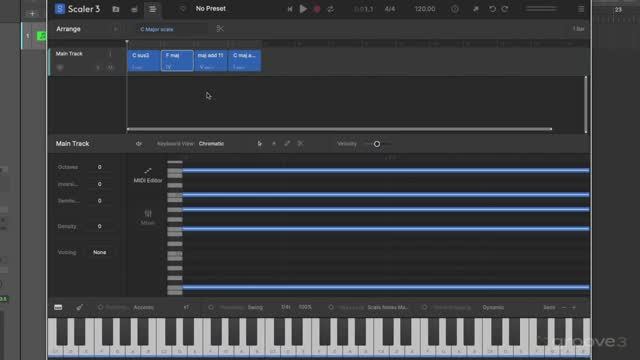Open the Scale Notes Ma... dropdown

(x=387, y=307)
